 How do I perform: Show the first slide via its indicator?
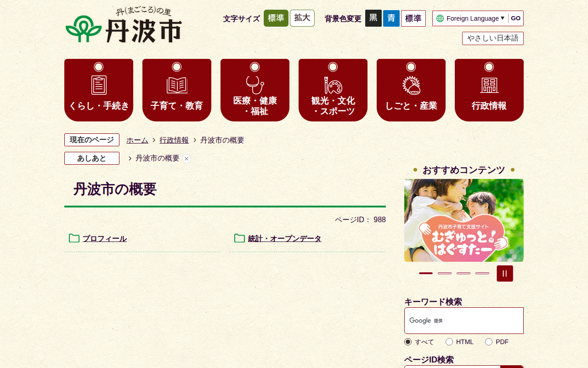(x=426, y=273)
